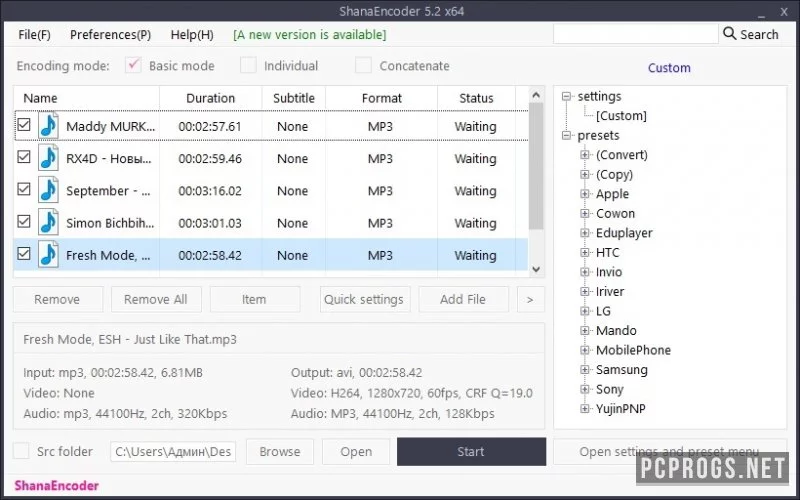
Task: Click the Open output folder button
Action: point(356,452)
